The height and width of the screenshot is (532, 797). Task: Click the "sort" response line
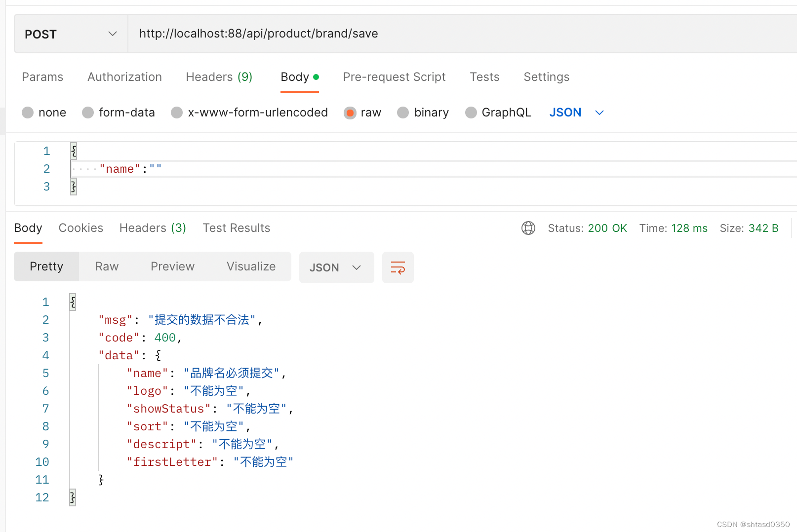(x=189, y=426)
